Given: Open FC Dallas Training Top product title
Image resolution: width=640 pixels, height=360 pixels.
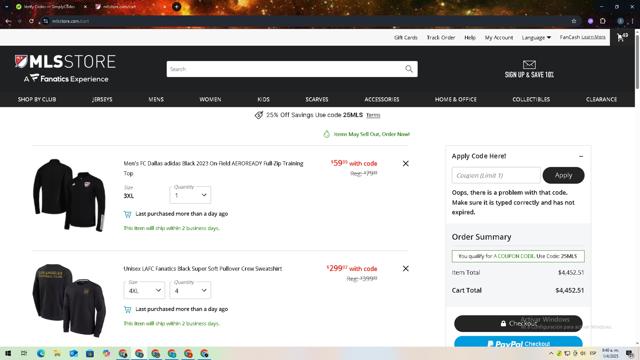Looking at the screenshot, I should pyautogui.click(x=213, y=168).
